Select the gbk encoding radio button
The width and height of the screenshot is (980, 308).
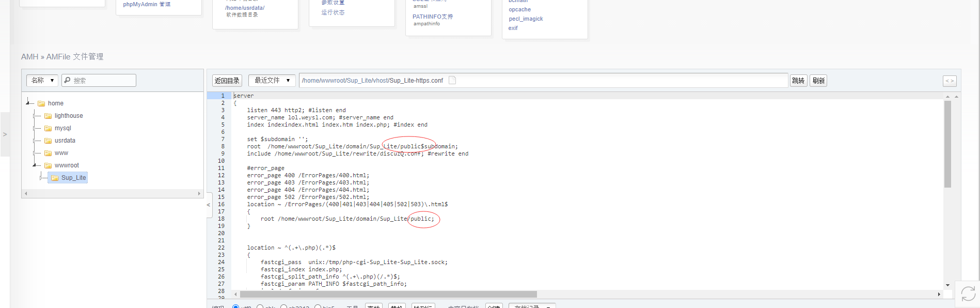point(260,306)
